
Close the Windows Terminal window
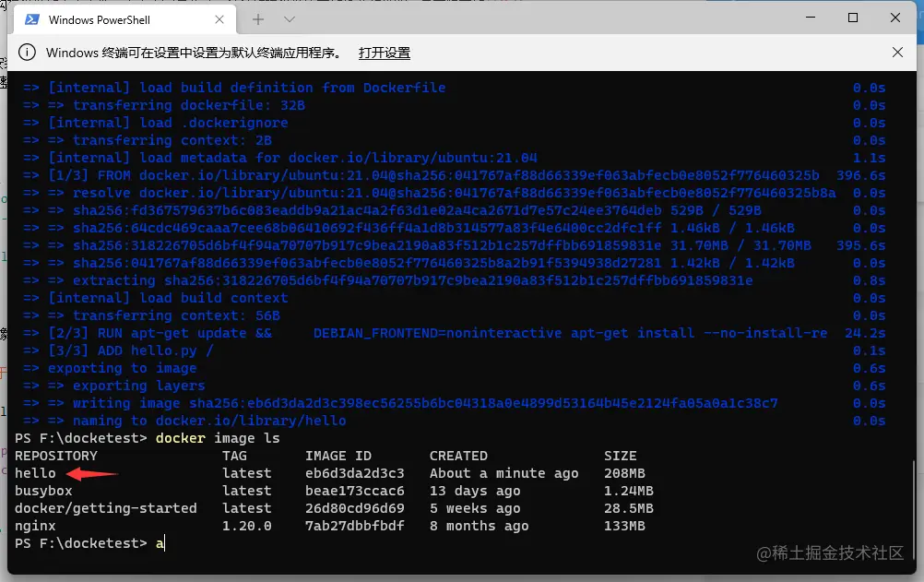(x=895, y=18)
